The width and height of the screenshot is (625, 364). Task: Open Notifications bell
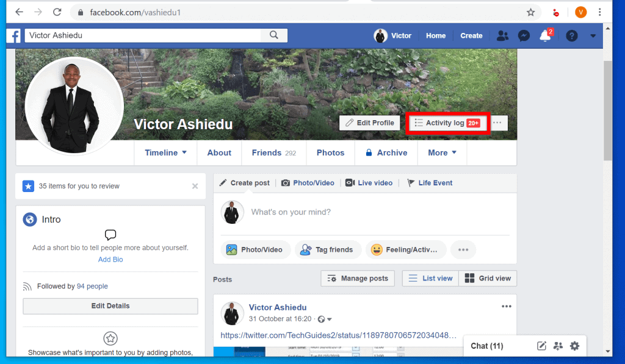click(x=545, y=35)
